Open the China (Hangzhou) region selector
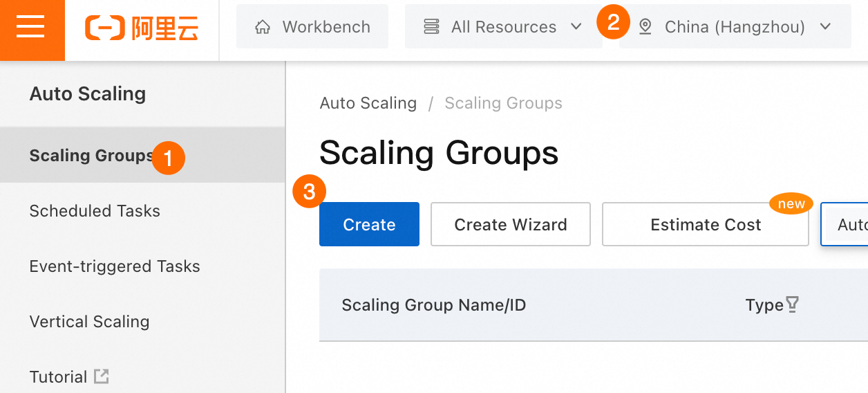 [x=735, y=27]
